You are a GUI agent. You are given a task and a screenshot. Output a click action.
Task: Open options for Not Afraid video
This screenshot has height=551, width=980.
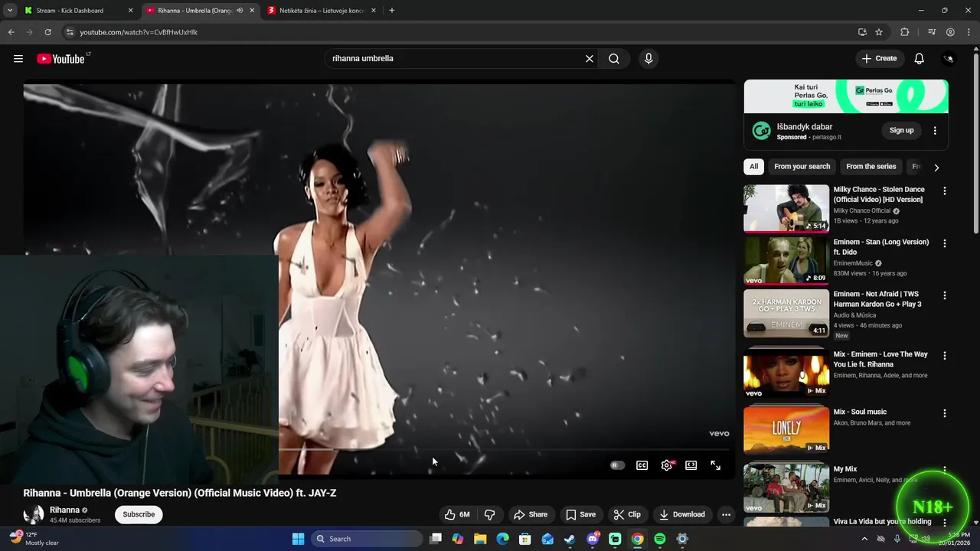(944, 295)
